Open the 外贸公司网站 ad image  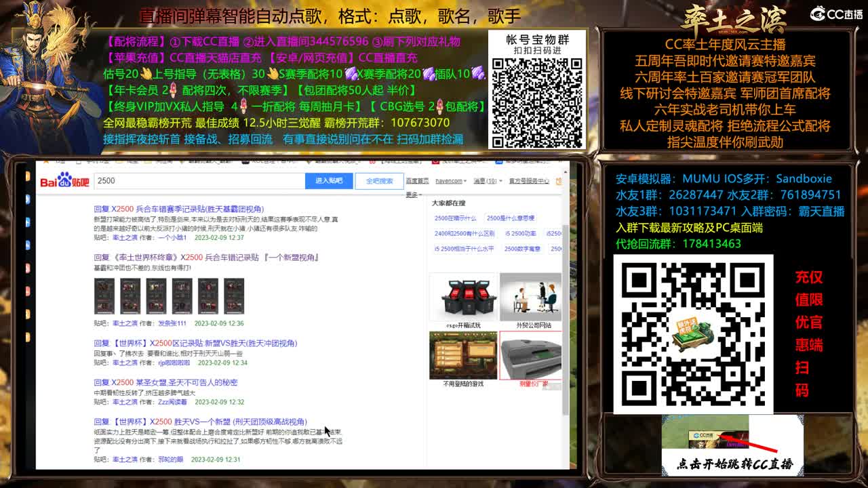coord(530,297)
